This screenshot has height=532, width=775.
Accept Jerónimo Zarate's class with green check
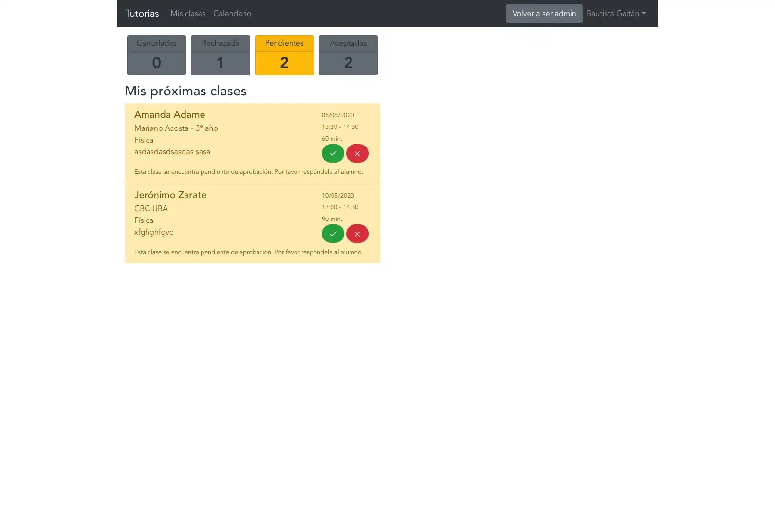click(332, 234)
